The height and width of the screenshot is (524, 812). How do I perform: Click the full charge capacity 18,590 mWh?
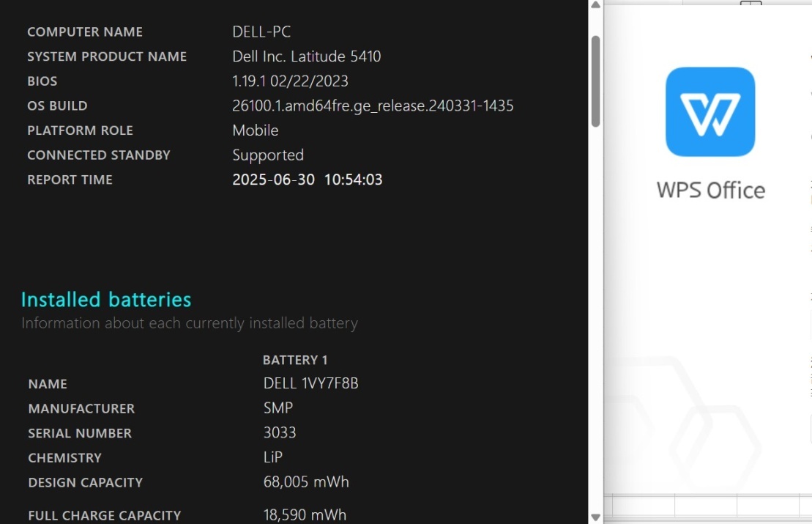coord(305,514)
